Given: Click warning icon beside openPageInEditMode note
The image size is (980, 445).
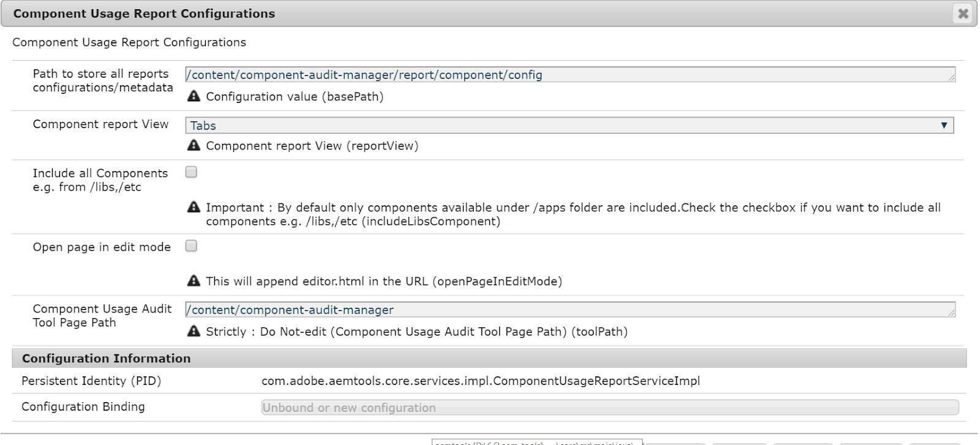Looking at the screenshot, I should 194,281.
